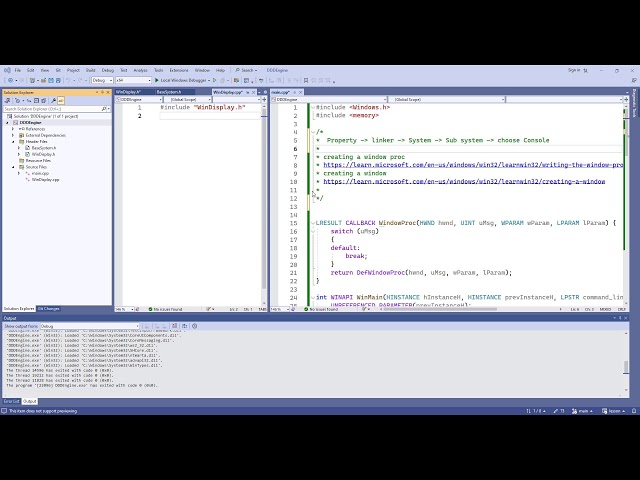Open the writing-the-window-procedure link in comment
The width and height of the screenshot is (640, 480).
coord(473,165)
